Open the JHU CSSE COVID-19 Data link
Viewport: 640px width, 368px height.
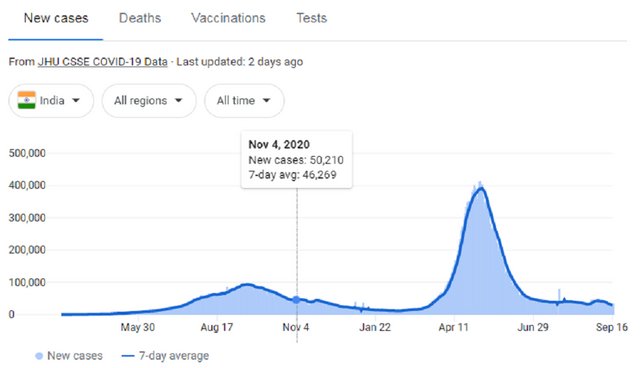pyautogui.click(x=102, y=62)
